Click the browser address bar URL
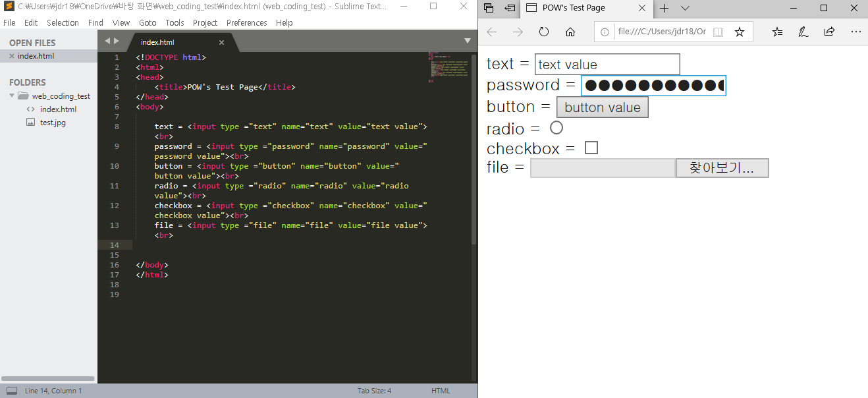 tap(661, 32)
